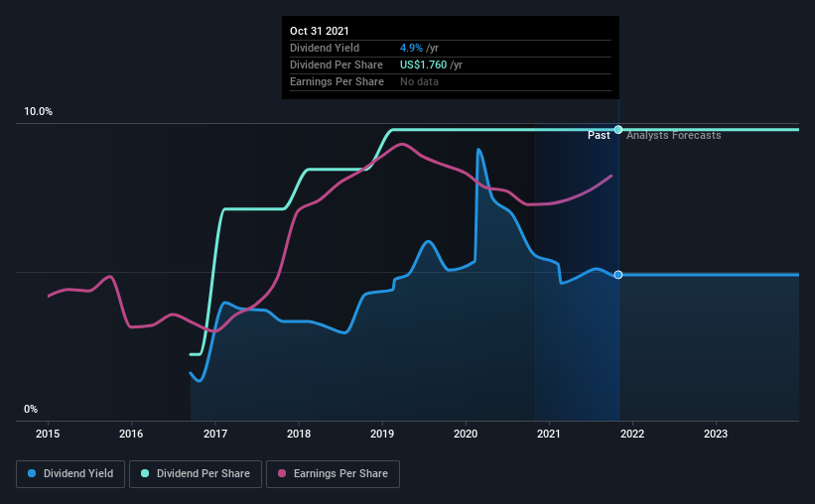The height and width of the screenshot is (504, 815).
Task: Click the 2020 x-axis label
Action: [466, 434]
